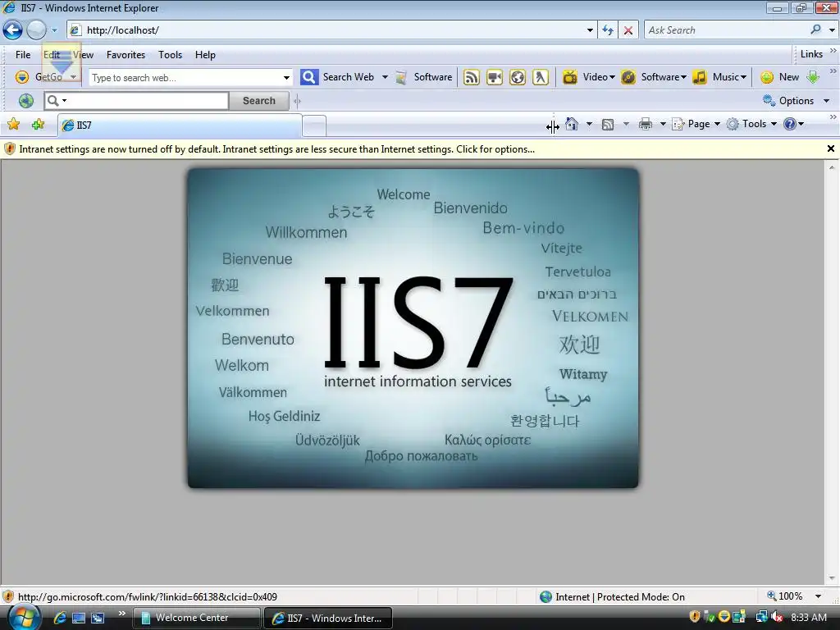
Task: Open the Favorites menu
Action: click(x=126, y=55)
